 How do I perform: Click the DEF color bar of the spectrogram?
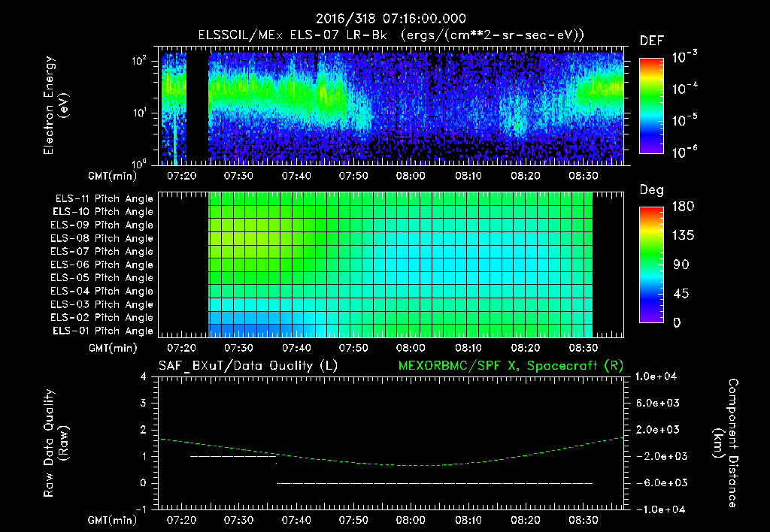651,105
